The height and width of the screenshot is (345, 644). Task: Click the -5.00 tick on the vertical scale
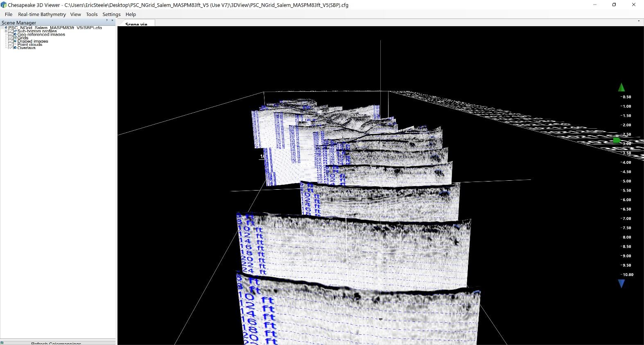(x=626, y=181)
